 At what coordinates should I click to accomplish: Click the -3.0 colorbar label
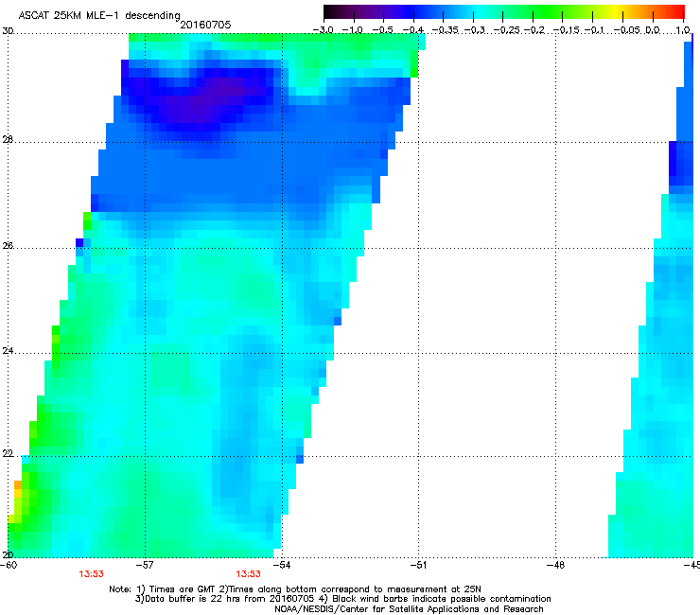(323, 30)
